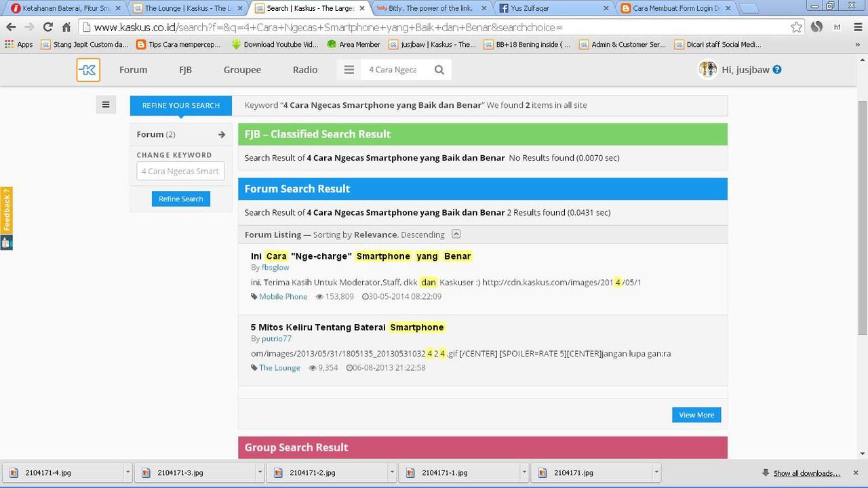Open Dicari staff Social Medi bookmark
This screenshot has width=868, height=488.
(718, 45)
